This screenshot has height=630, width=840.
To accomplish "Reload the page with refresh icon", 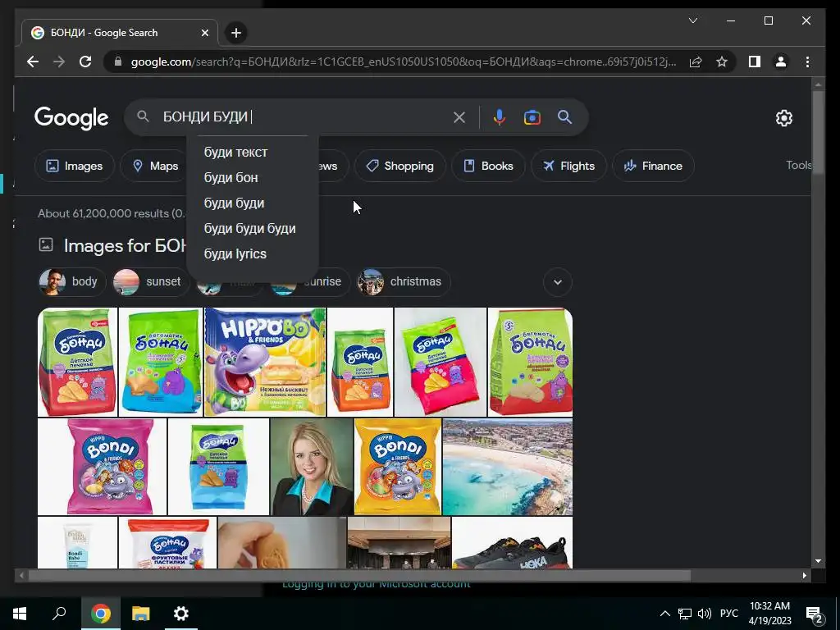I will 85,62.
